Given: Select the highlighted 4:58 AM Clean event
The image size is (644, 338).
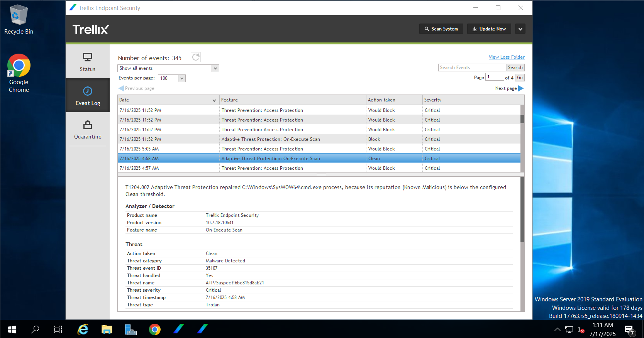Looking at the screenshot, I should [319, 159].
